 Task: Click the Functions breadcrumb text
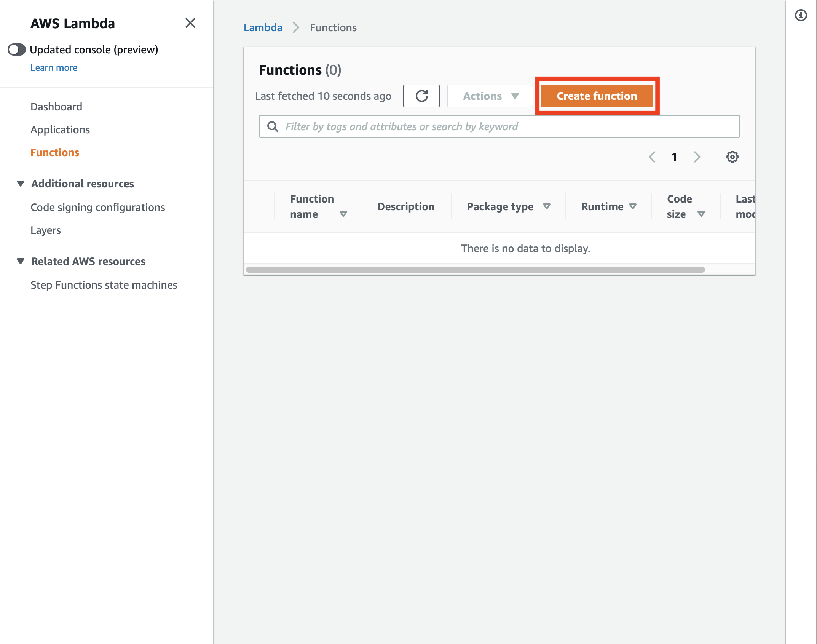333,27
